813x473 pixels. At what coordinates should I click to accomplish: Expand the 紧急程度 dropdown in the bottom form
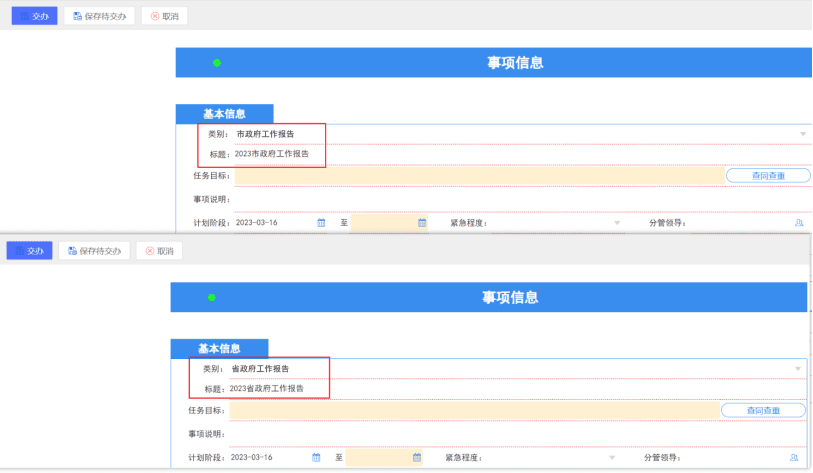tap(612, 457)
